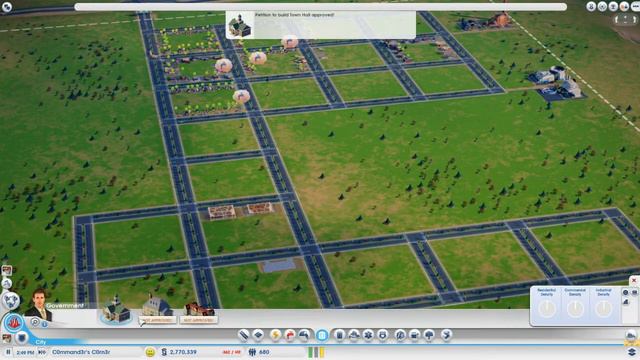
Task: Click the top search/message bar
Action: coord(321,7)
